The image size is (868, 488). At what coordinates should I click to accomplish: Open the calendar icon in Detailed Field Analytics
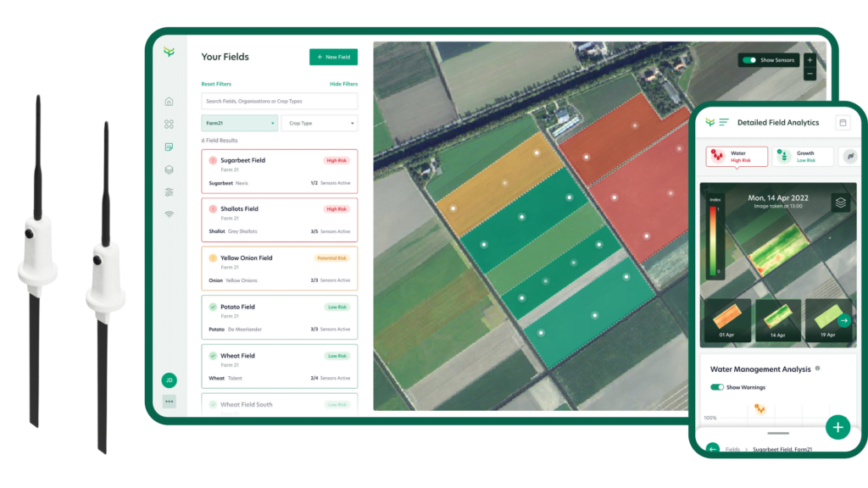pos(843,123)
